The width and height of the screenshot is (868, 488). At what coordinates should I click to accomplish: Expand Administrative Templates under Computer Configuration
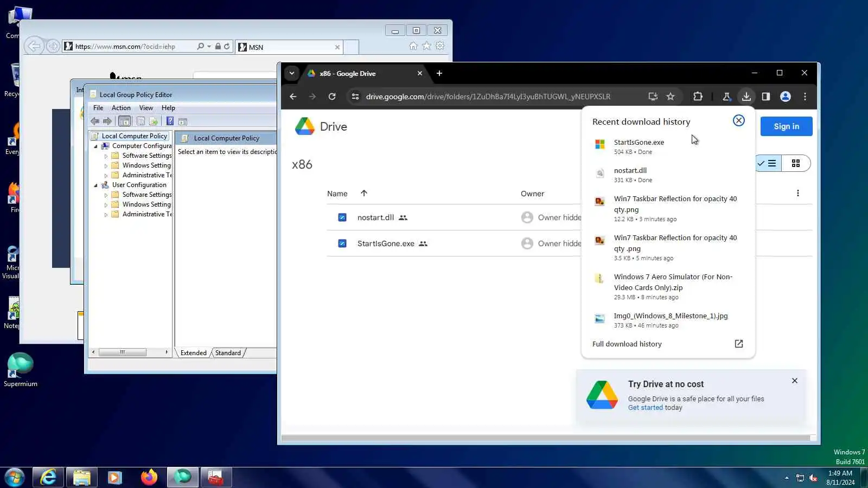coord(106,176)
